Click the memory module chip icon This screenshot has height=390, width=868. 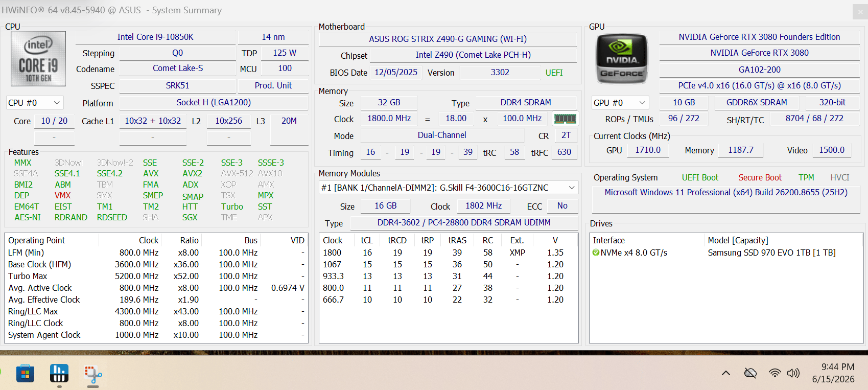pyautogui.click(x=565, y=119)
